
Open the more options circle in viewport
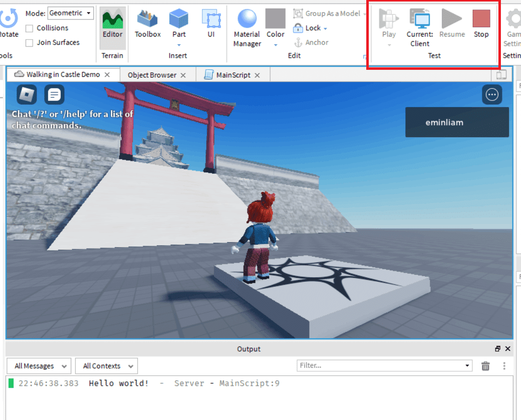pos(492,94)
